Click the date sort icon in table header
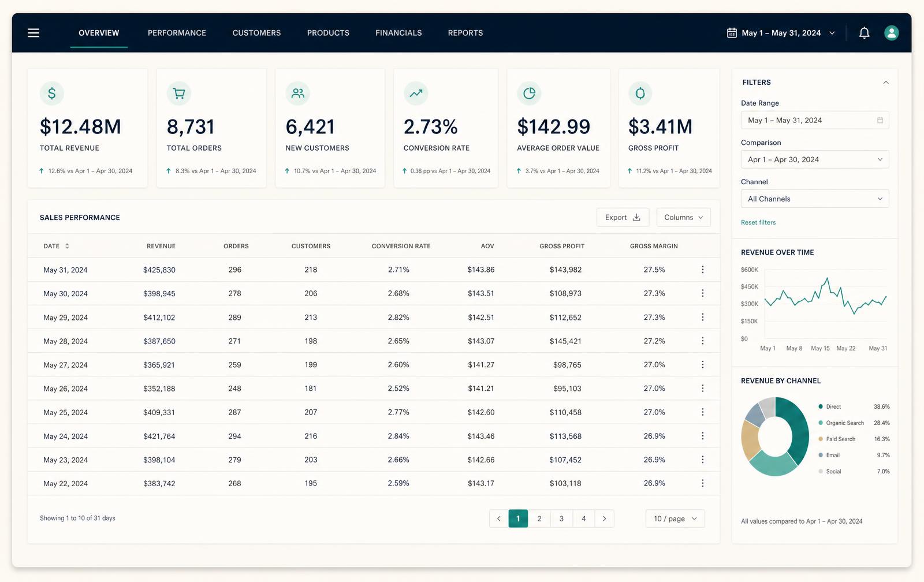Screen dimensions: 924x582 (x=67, y=246)
